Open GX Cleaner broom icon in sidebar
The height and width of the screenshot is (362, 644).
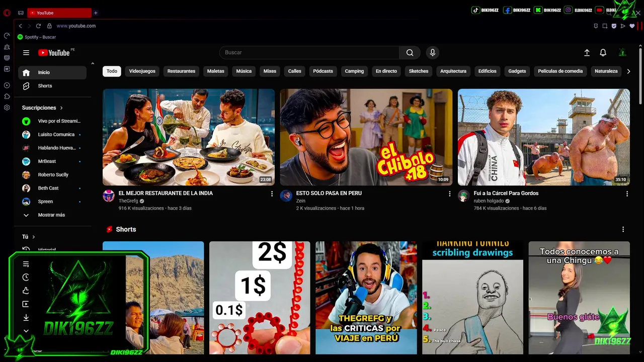tap(7, 47)
